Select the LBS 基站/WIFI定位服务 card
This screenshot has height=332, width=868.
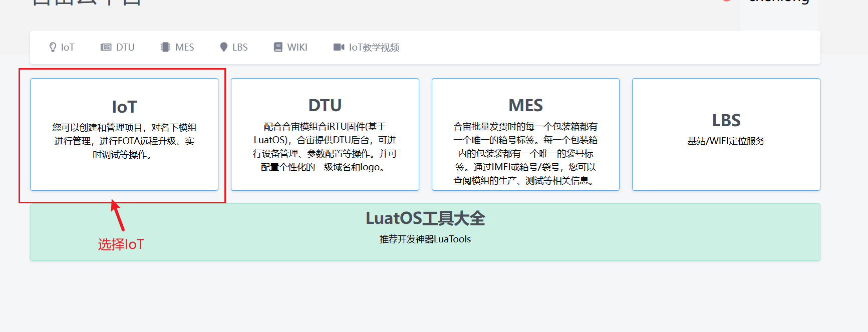pyautogui.click(x=726, y=134)
